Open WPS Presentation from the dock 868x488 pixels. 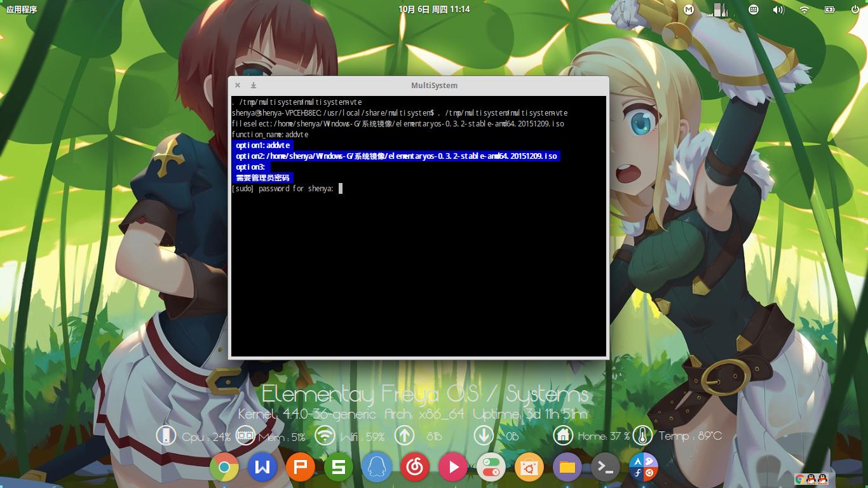pos(300,467)
